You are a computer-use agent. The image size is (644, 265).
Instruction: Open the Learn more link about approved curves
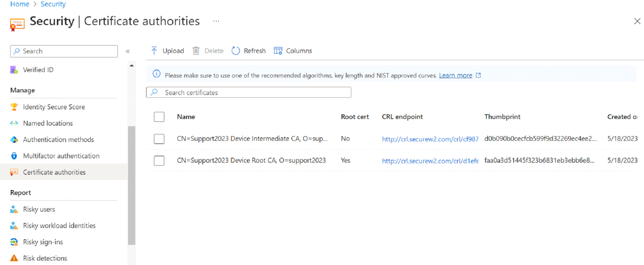click(456, 75)
